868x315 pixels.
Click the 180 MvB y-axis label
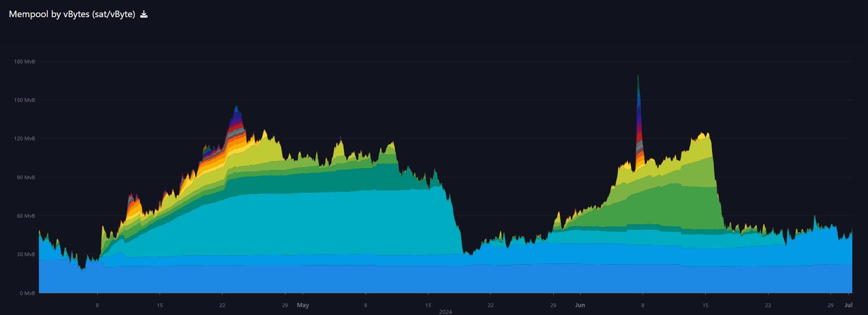click(x=25, y=62)
